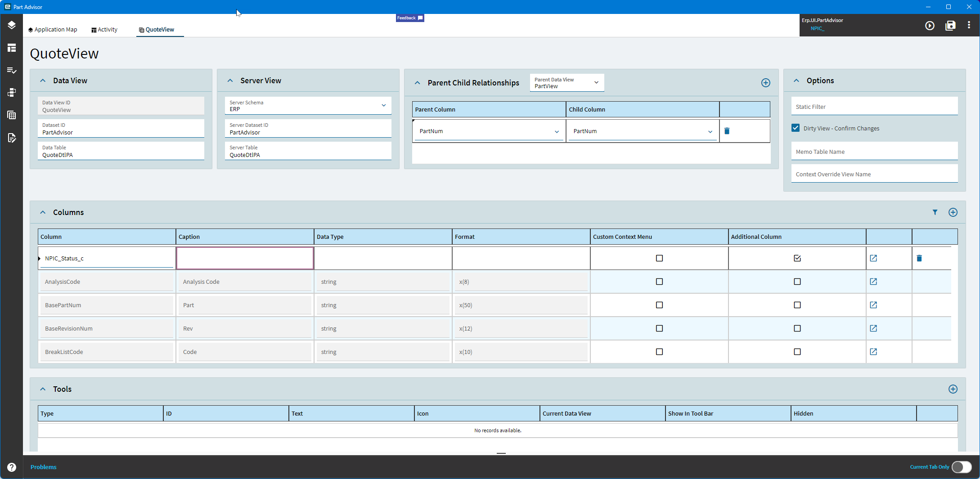Add a new tool in Tools panel

coord(953,389)
